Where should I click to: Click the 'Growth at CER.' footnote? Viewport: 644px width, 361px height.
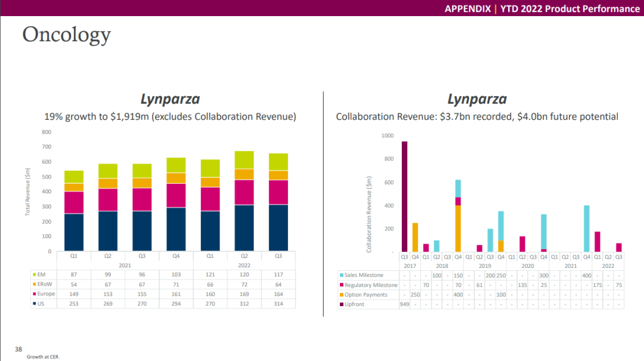pos(43,357)
